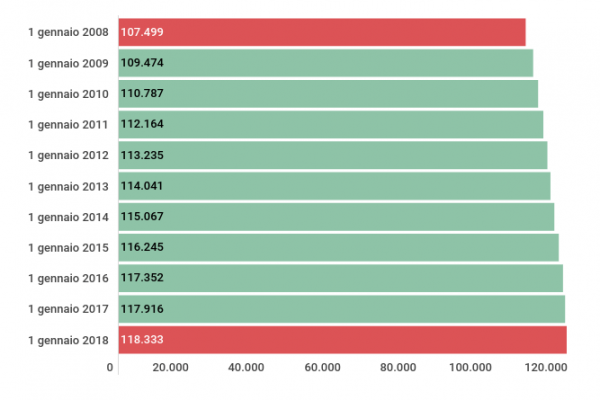Screen dimensions: 600x400
Task: Select the '1 gennaio 2014' axis label
Action: 68,217
